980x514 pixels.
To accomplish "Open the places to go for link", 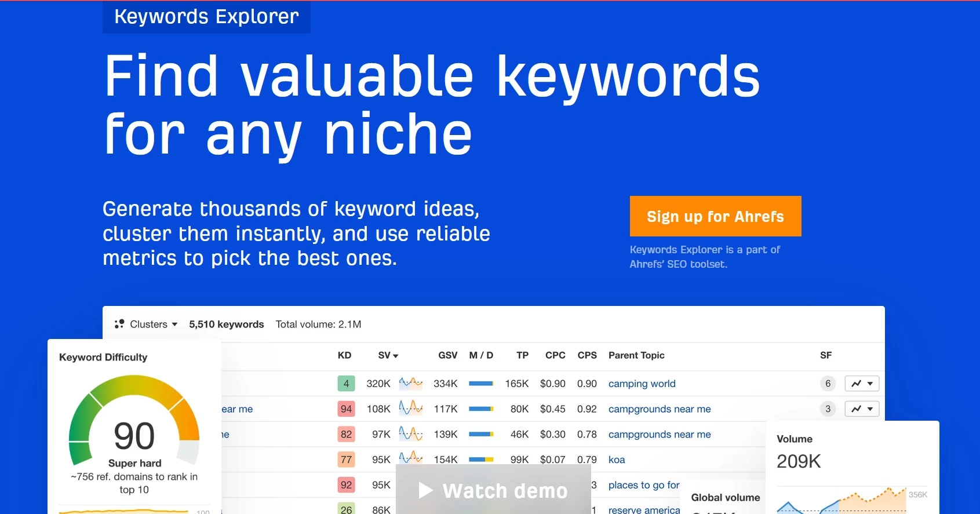I will coord(644,485).
